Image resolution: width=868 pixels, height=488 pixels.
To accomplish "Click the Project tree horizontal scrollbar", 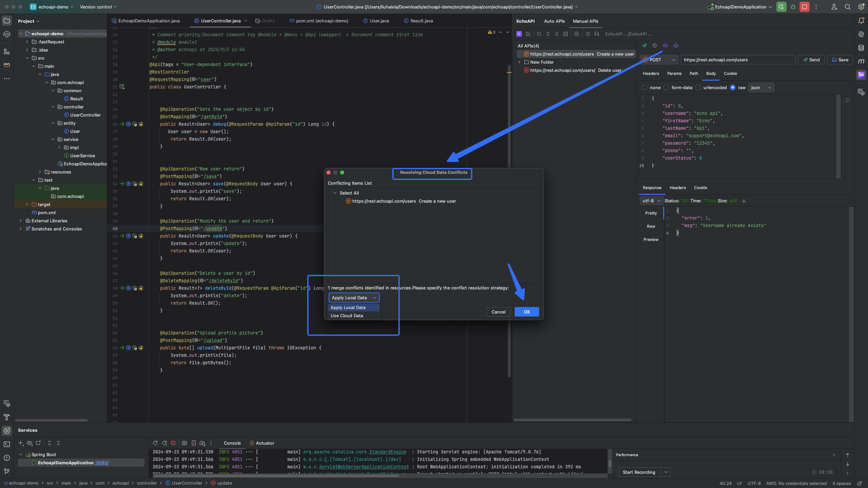I will [51, 420].
